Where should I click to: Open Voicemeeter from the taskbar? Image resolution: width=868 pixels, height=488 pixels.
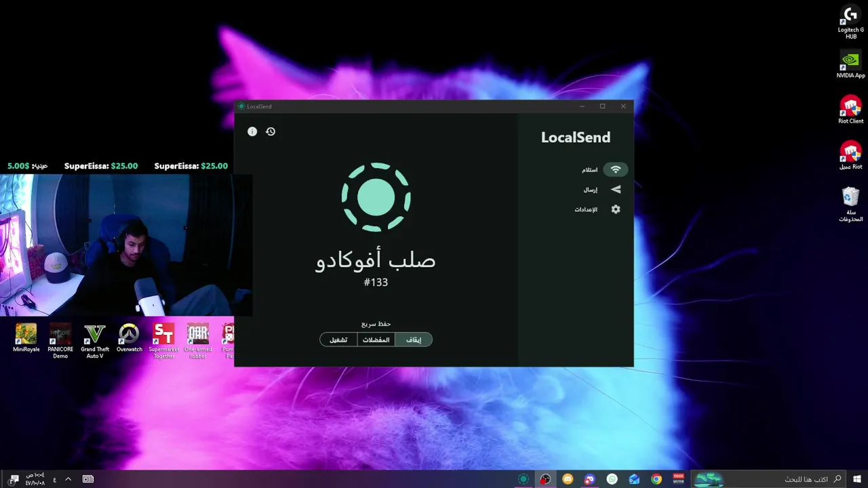click(678, 479)
